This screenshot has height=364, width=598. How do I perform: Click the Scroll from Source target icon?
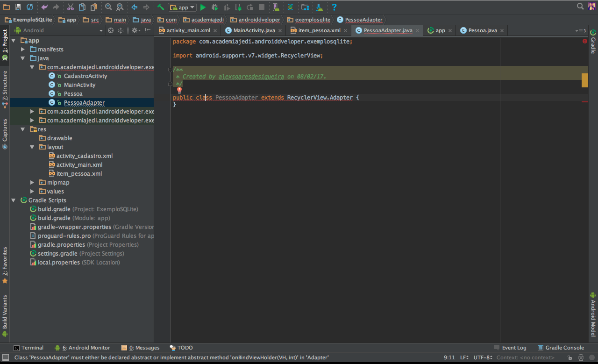(x=111, y=30)
